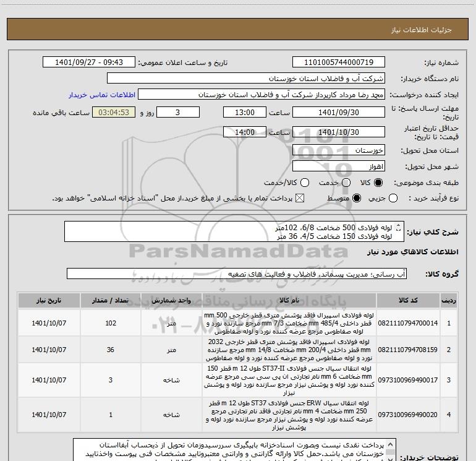Select the متوسط purchase type radio

point(357,198)
